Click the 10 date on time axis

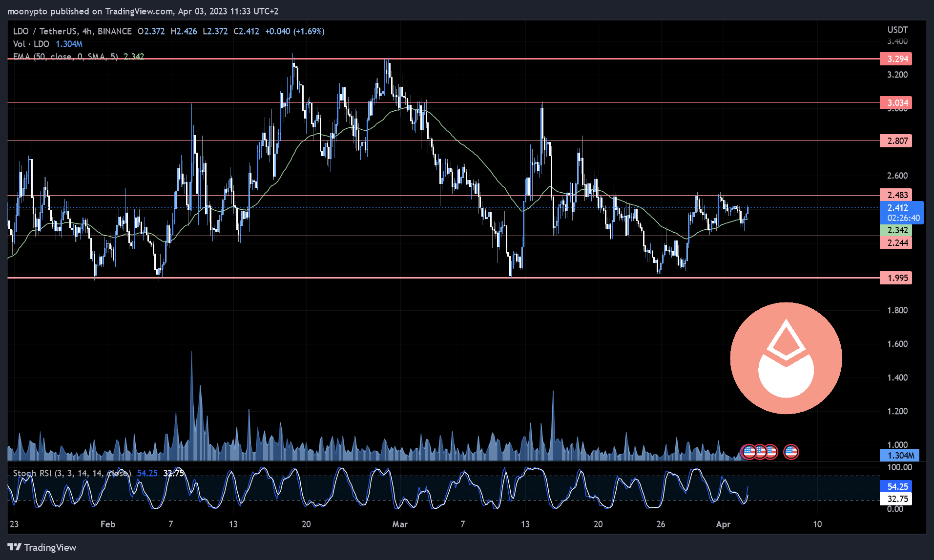817,524
